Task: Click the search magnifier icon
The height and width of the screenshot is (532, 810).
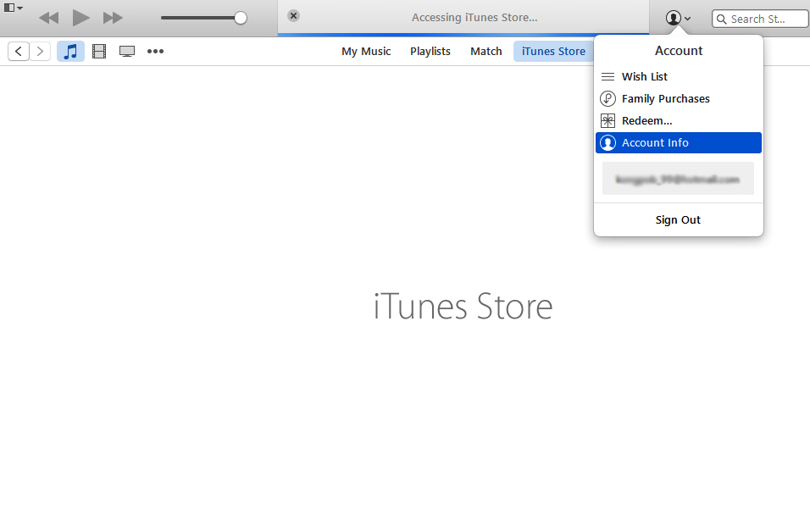Action: [721, 19]
